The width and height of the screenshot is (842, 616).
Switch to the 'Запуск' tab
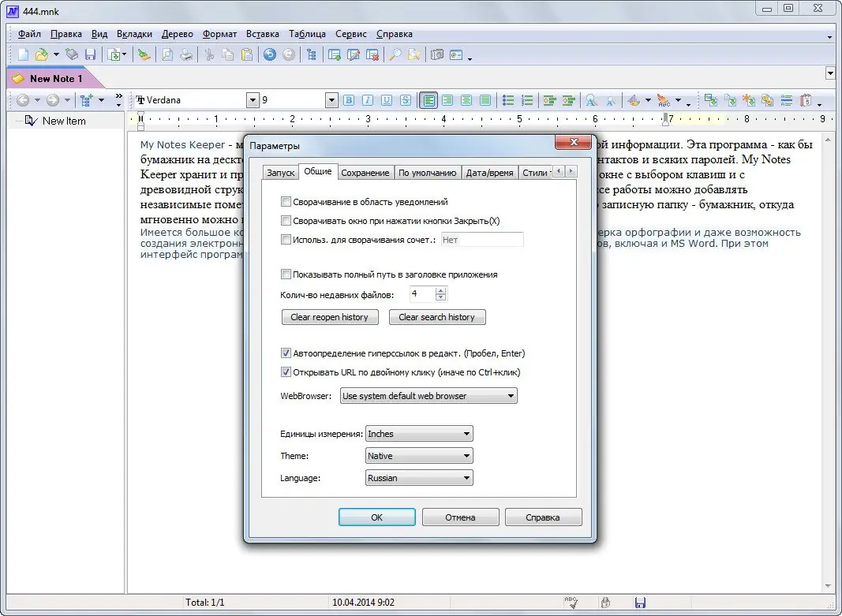(x=281, y=172)
